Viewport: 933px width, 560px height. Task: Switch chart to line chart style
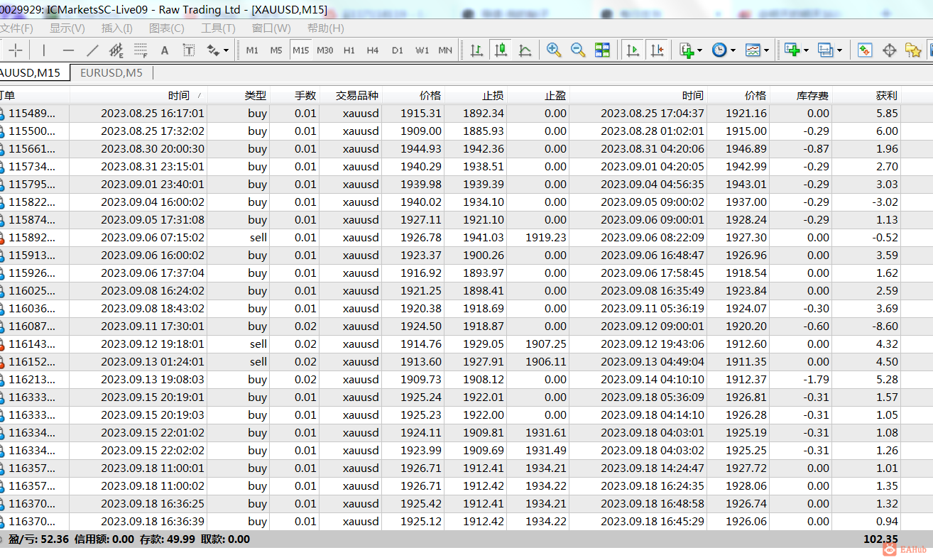pyautogui.click(x=525, y=50)
